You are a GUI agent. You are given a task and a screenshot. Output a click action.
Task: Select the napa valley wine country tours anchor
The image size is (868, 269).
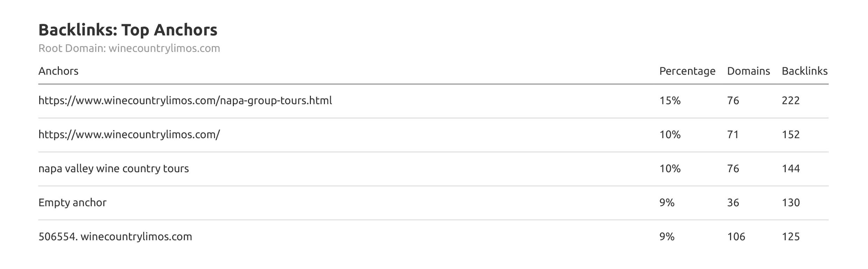(113, 169)
